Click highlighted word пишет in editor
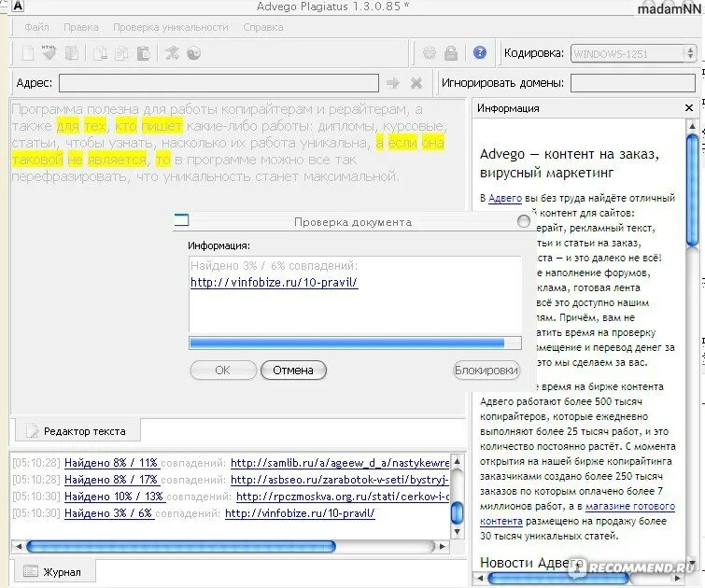 162,126
